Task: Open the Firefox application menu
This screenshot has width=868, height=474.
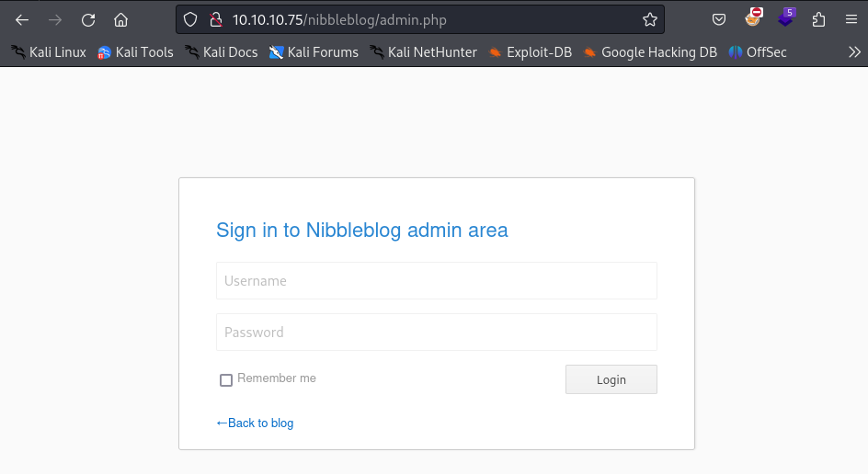Action: pyautogui.click(x=851, y=19)
